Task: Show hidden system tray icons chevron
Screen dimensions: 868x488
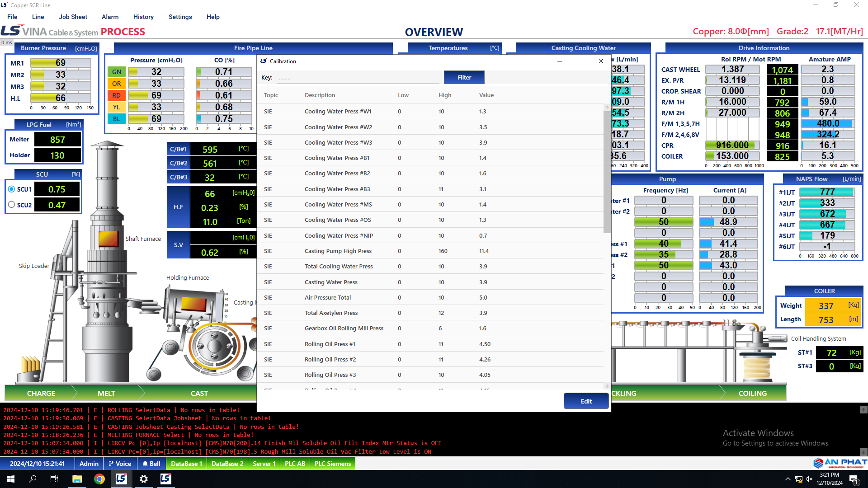Action: [x=788, y=479]
